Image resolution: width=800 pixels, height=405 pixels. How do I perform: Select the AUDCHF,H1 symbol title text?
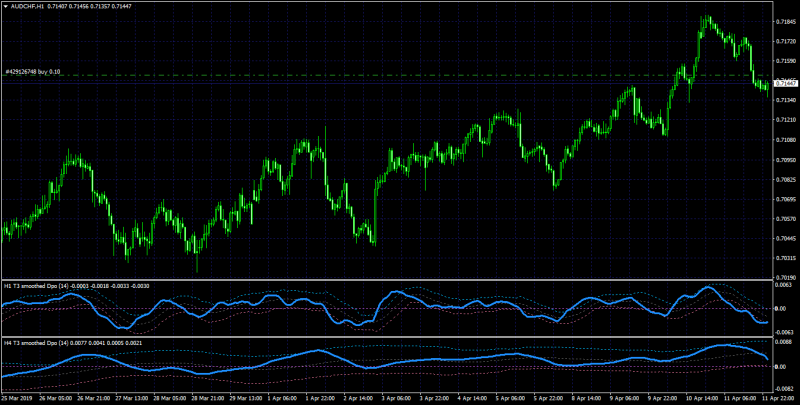click(x=27, y=6)
